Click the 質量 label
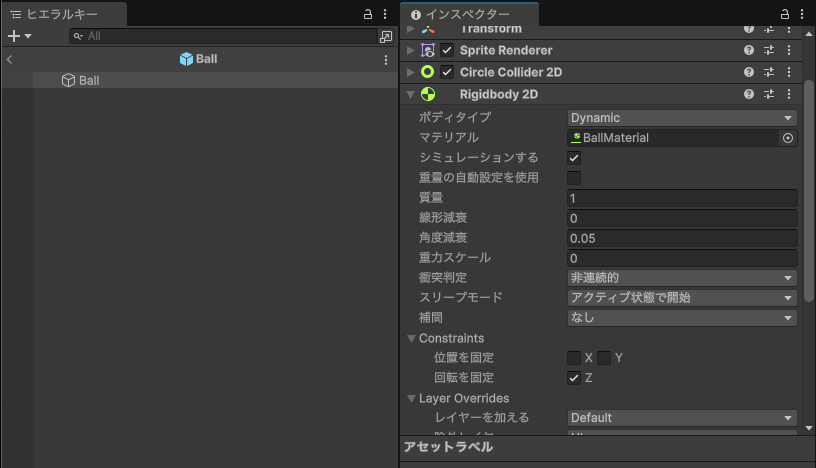 coord(431,198)
